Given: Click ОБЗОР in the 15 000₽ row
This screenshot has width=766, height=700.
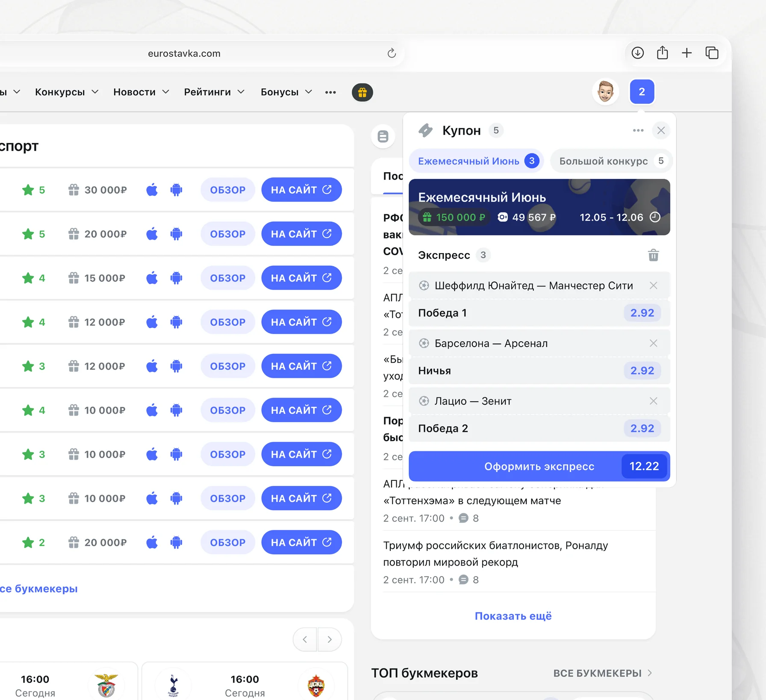Looking at the screenshot, I should (228, 278).
